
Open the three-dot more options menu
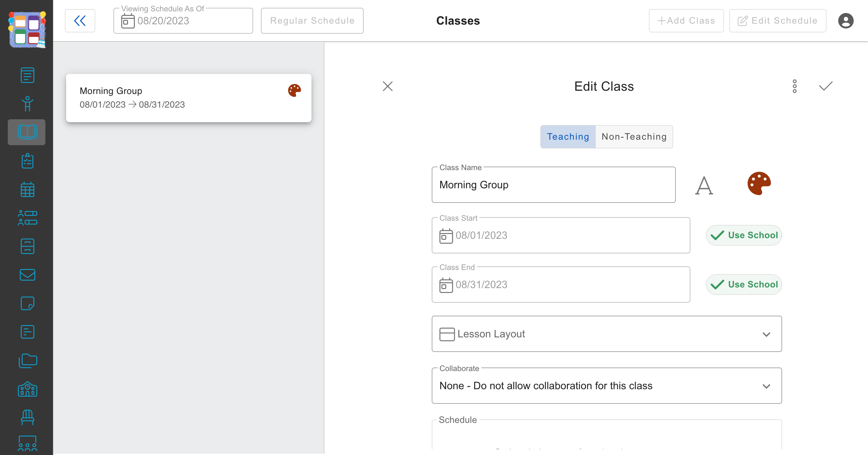pyautogui.click(x=794, y=87)
